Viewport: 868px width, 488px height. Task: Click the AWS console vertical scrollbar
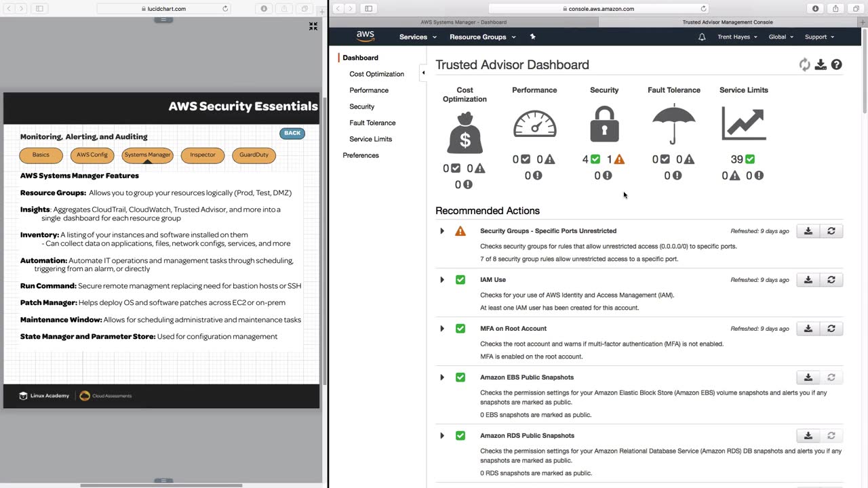tap(865, 71)
